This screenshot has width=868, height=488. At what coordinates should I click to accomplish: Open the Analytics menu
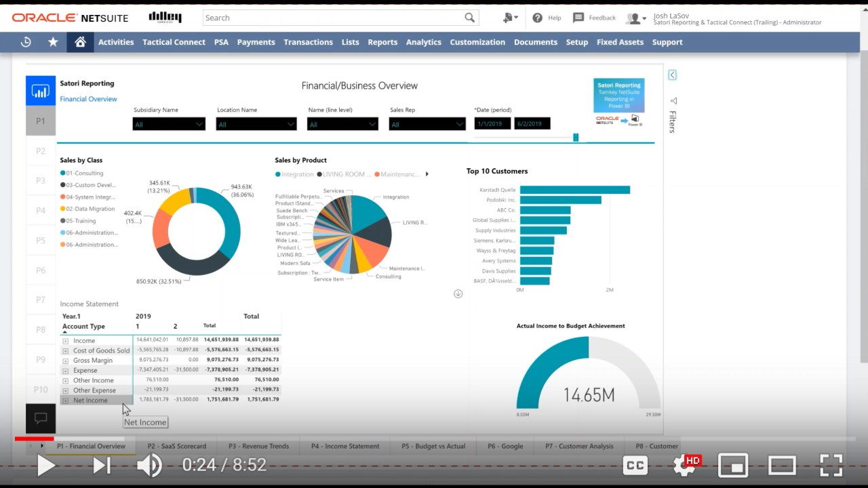pos(424,42)
